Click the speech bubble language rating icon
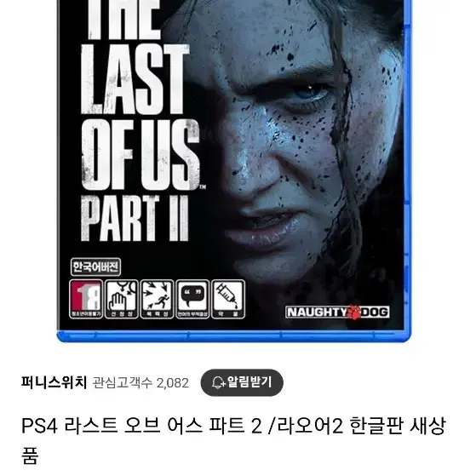 [x=192, y=299]
